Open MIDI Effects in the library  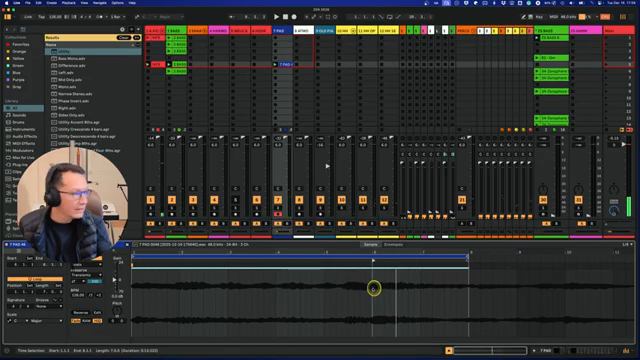(x=24, y=143)
